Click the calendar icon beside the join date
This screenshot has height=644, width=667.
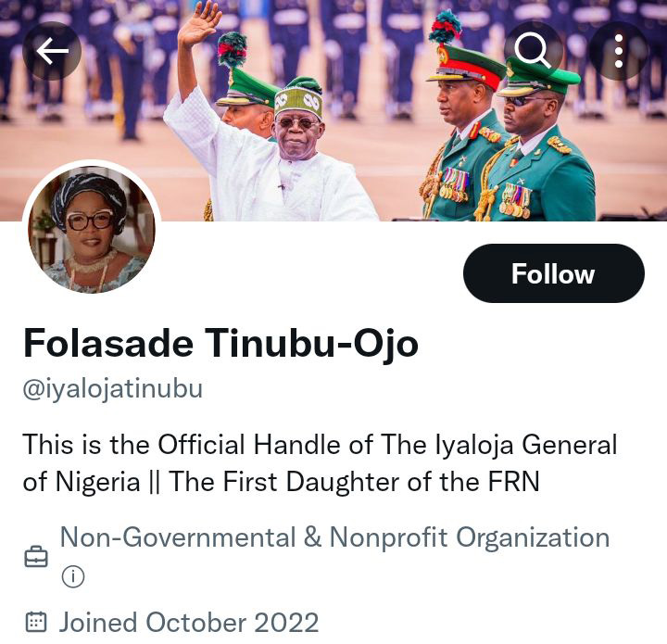[35, 622]
